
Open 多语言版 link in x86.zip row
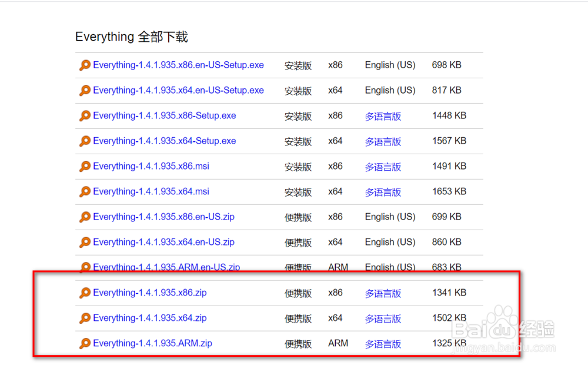[383, 293]
